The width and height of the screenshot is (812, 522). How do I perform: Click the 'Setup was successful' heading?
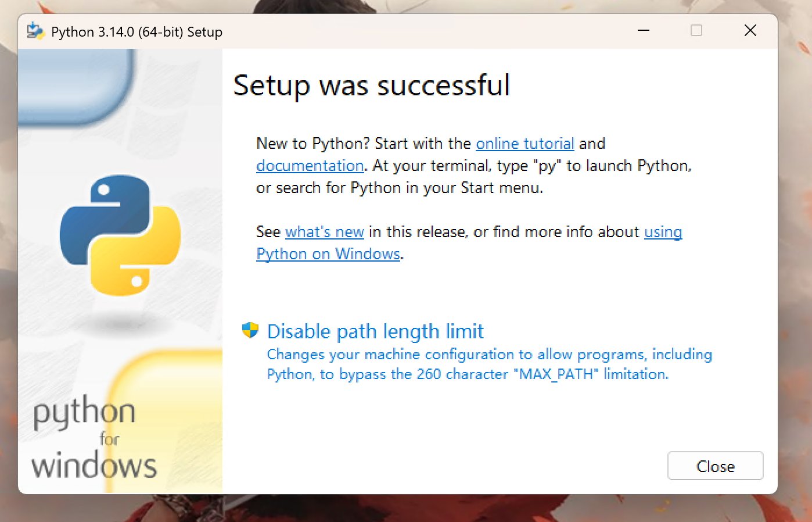[372, 85]
